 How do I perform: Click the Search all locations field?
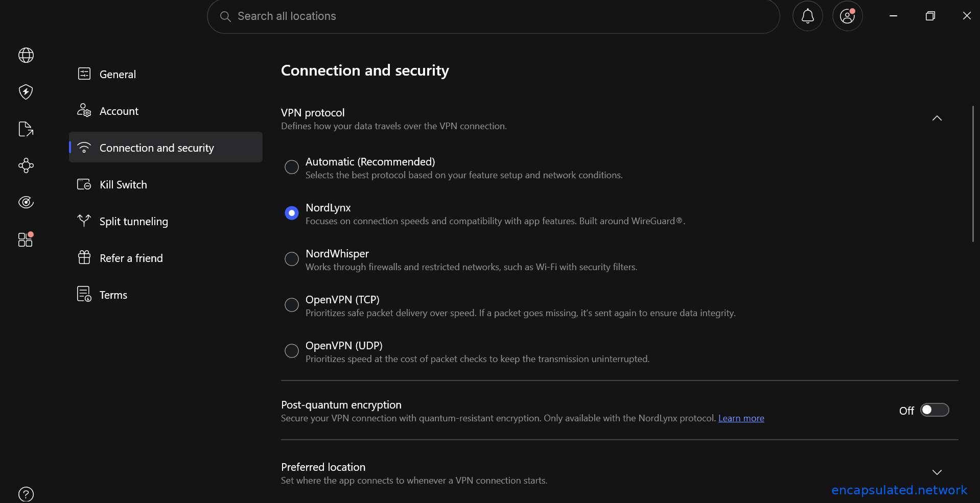(493, 16)
